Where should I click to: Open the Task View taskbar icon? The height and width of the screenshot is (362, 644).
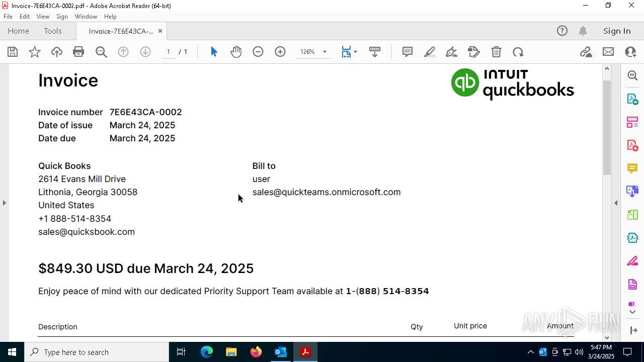pyautogui.click(x=181, y=352)
